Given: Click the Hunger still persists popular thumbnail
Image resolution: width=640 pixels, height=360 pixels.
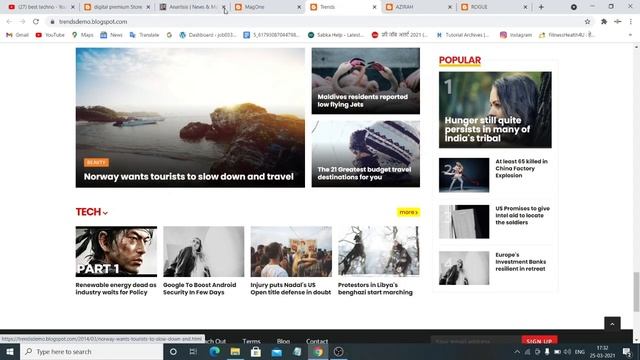Looking at the screenshot, I should click(x=495, y=110).
